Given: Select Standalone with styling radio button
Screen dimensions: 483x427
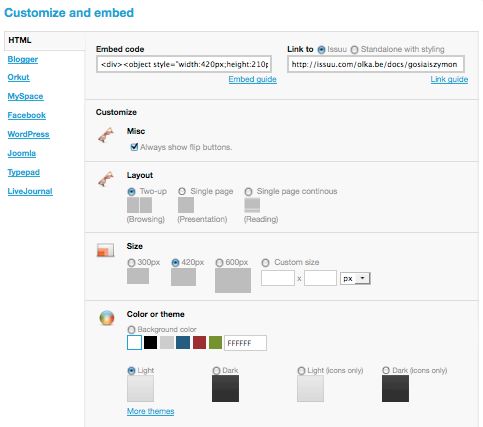Looking at the screenshot, I should coord(354,50).
